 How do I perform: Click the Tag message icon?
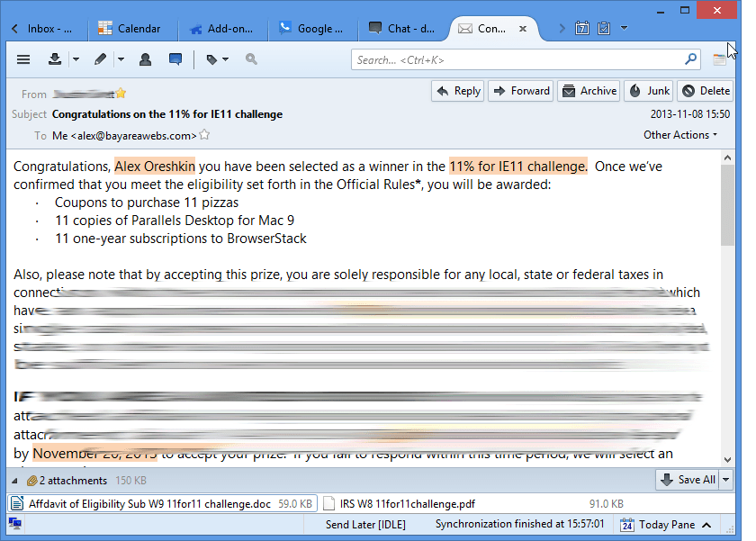pos(211,59)
